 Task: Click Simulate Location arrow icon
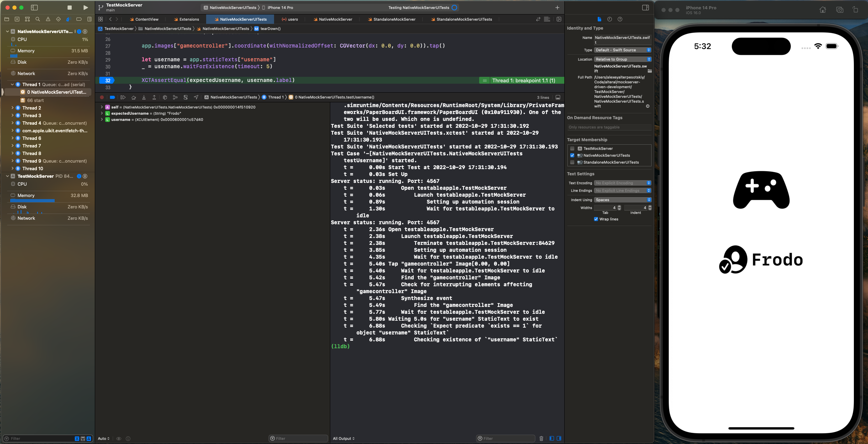(196, 97)
